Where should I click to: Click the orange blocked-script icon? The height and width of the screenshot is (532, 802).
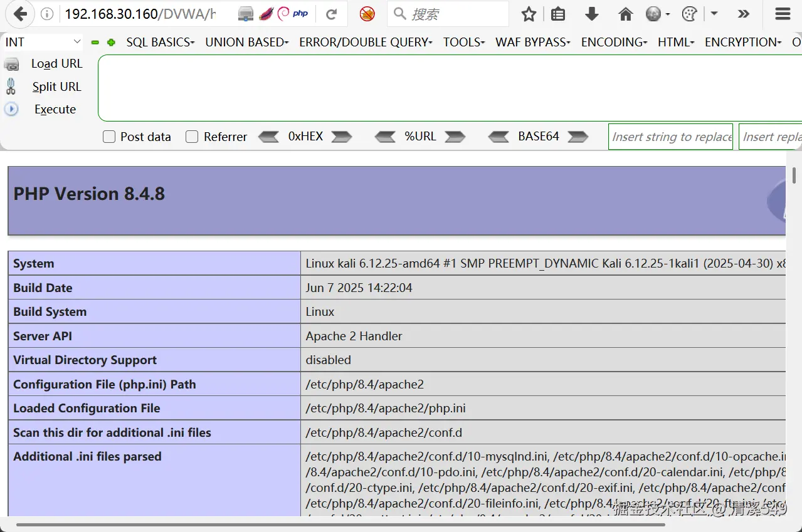point(367,14)
